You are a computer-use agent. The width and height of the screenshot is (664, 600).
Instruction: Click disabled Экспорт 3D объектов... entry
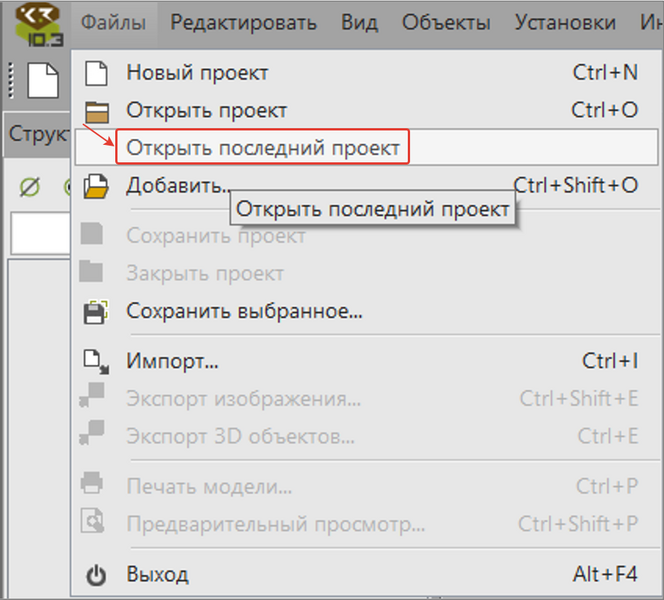(x=366, y=436)
